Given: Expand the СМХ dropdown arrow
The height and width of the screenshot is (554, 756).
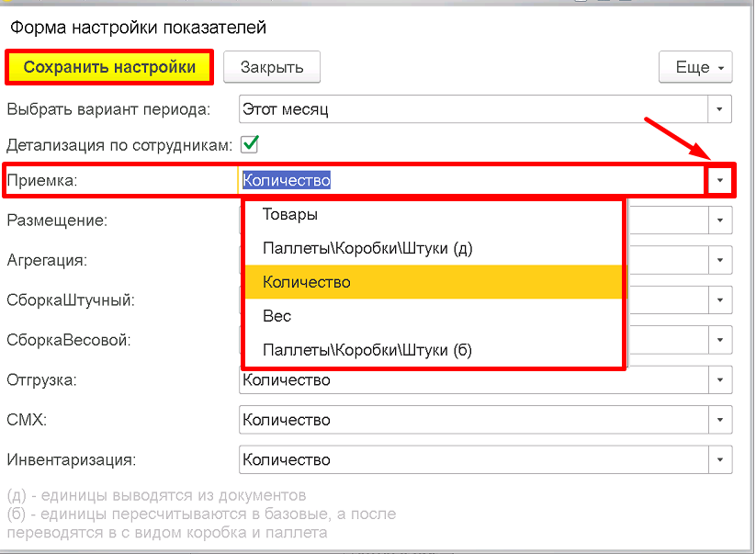Looking at the screenshot, I should [x=720, y=420].
